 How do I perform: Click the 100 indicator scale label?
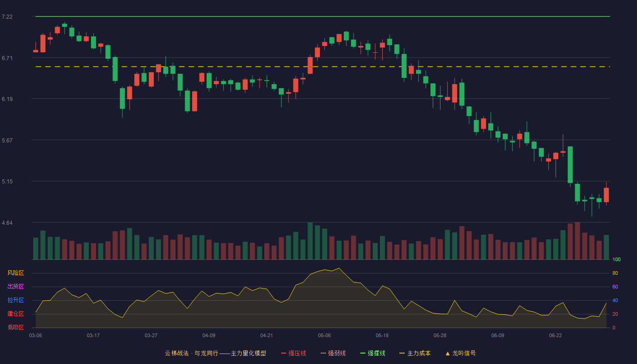(x=617, y=260)
